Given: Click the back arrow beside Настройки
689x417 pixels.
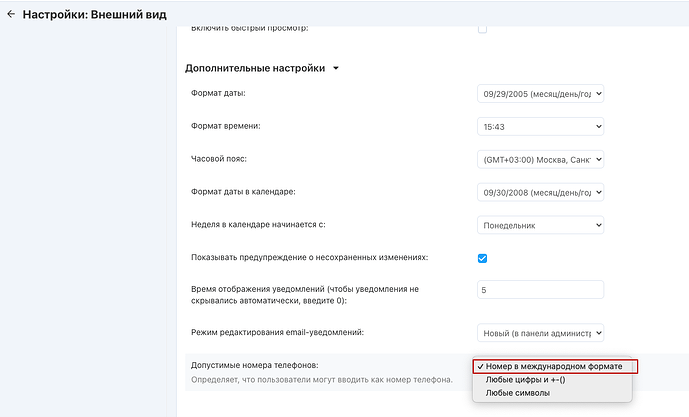Looking at the screenshot, I should 11,15.
